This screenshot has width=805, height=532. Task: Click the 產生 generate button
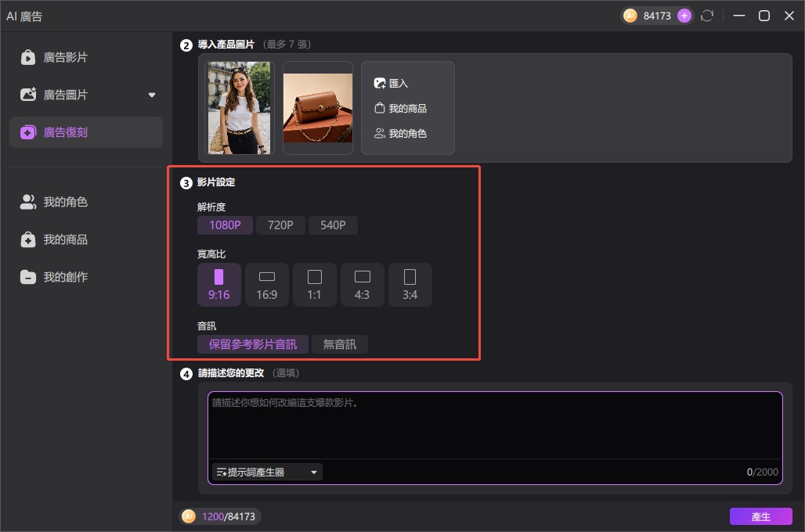click(x=760, y=516)
